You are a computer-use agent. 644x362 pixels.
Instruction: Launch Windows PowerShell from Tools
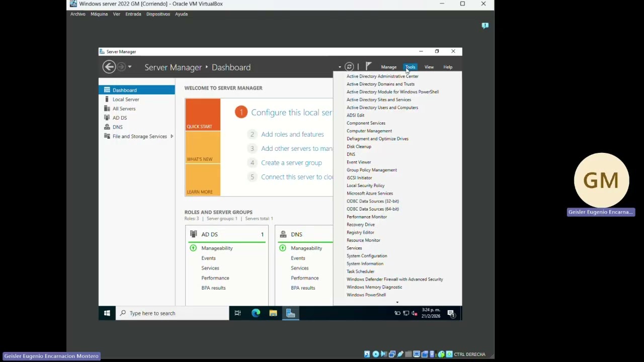pos(366,295)
